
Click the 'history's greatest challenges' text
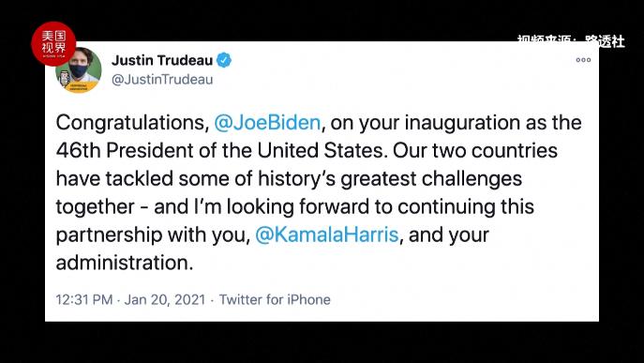click(x=390, y=179)
